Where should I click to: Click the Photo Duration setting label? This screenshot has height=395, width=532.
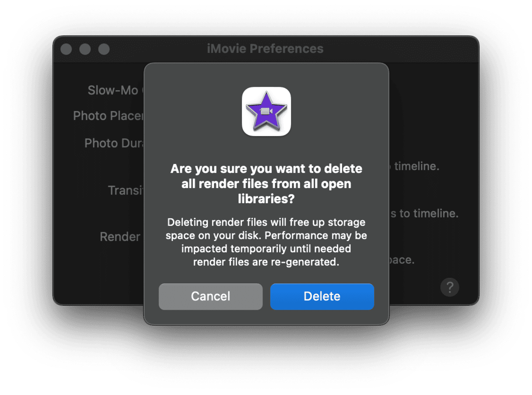coord(114,143)
